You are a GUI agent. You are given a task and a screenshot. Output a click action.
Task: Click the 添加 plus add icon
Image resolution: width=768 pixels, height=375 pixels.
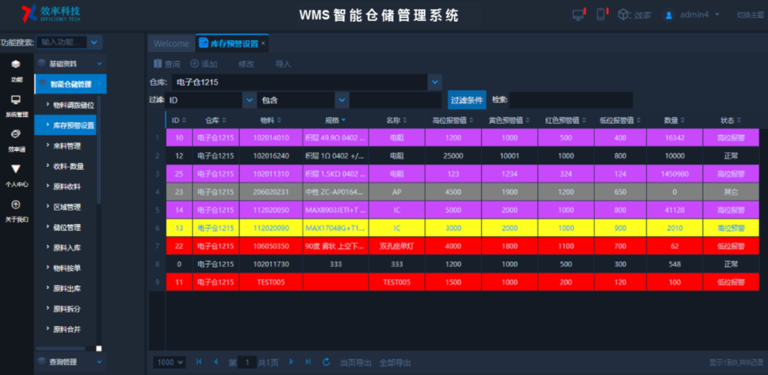(x=194, y=64)
